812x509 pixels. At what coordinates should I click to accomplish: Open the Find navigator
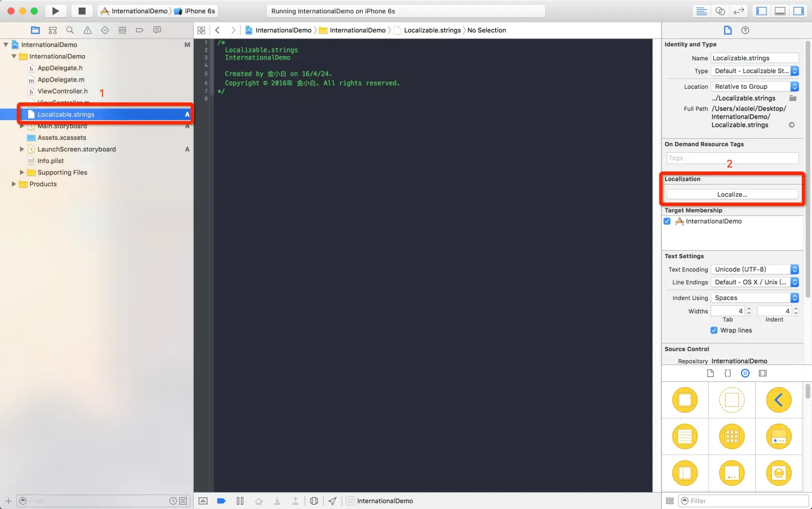pyautogui.click(x=70, y=30)
